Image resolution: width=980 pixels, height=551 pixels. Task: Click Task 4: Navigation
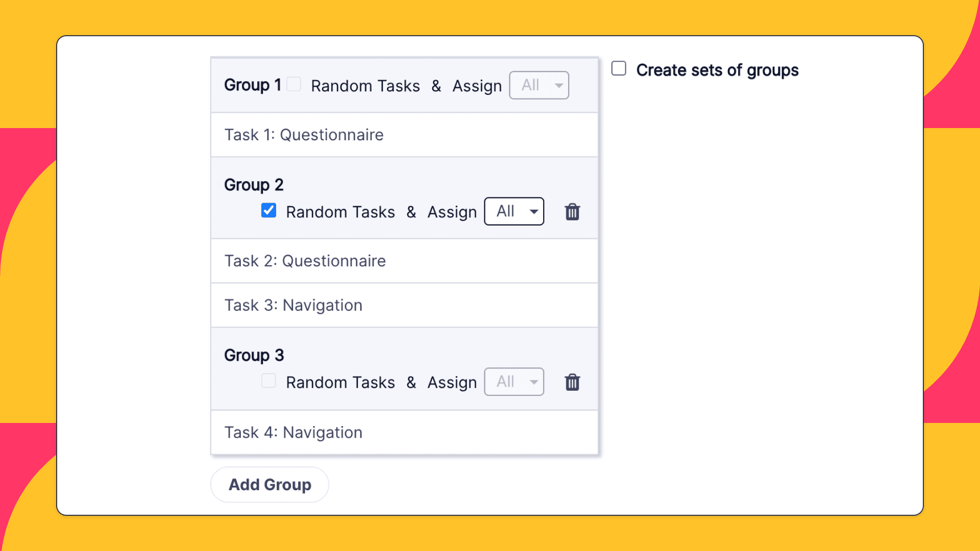point(293,432)
